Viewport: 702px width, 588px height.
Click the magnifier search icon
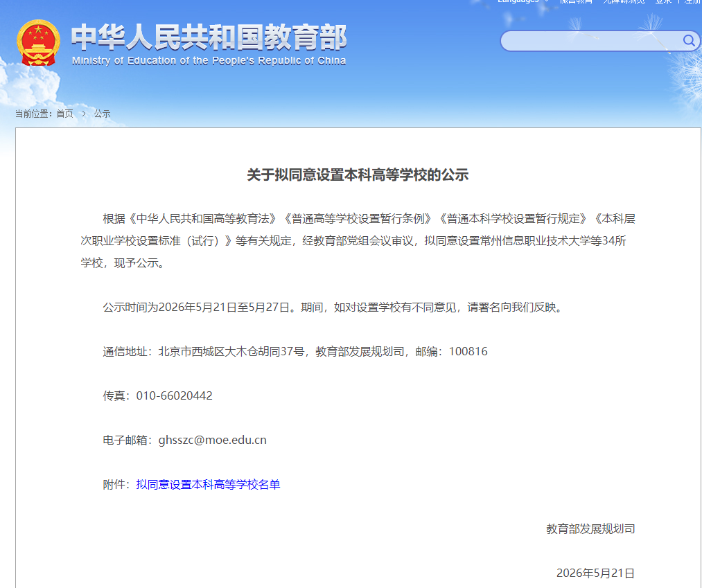tap(689, 41)
